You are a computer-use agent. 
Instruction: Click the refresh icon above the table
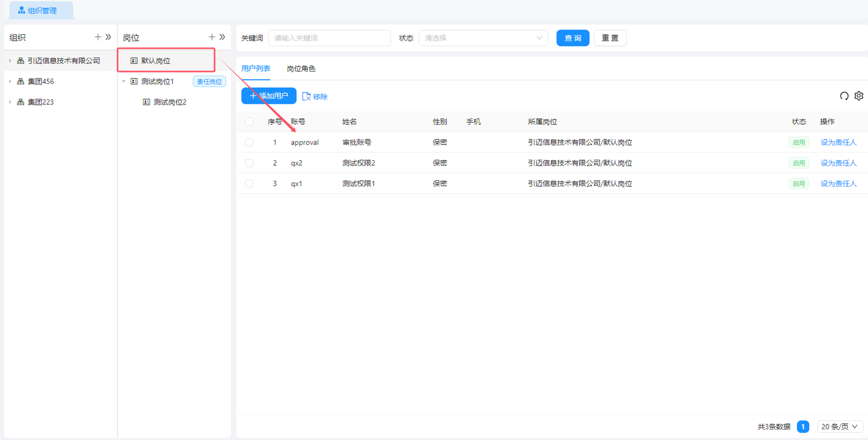click(x=844, y=96)
